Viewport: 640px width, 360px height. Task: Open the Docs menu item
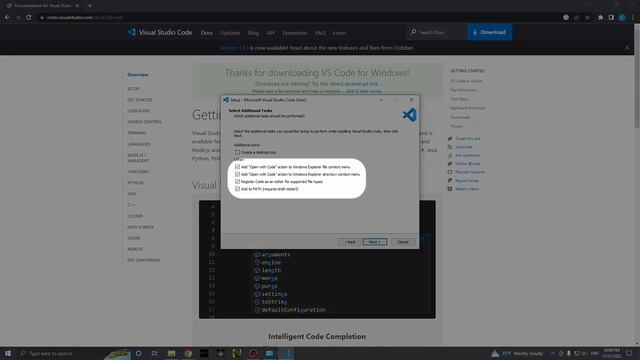[207, 33]
